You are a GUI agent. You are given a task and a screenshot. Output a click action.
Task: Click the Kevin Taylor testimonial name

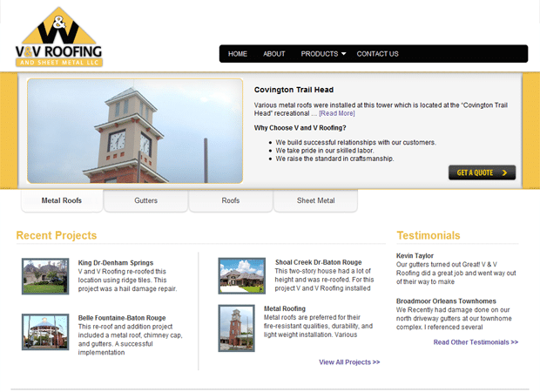pyautogui.click(x=415, y=256)
